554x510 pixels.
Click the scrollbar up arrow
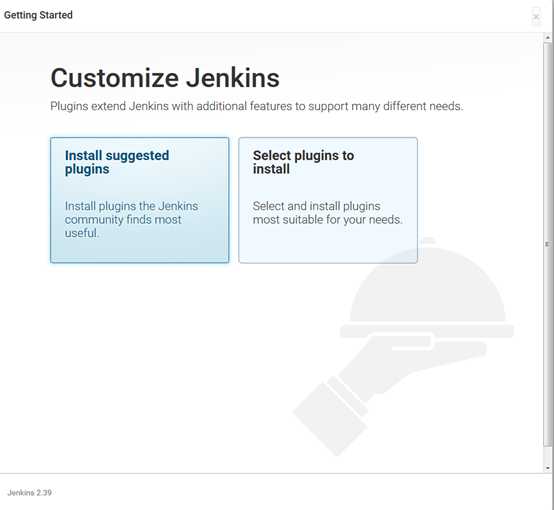point(548,37)
